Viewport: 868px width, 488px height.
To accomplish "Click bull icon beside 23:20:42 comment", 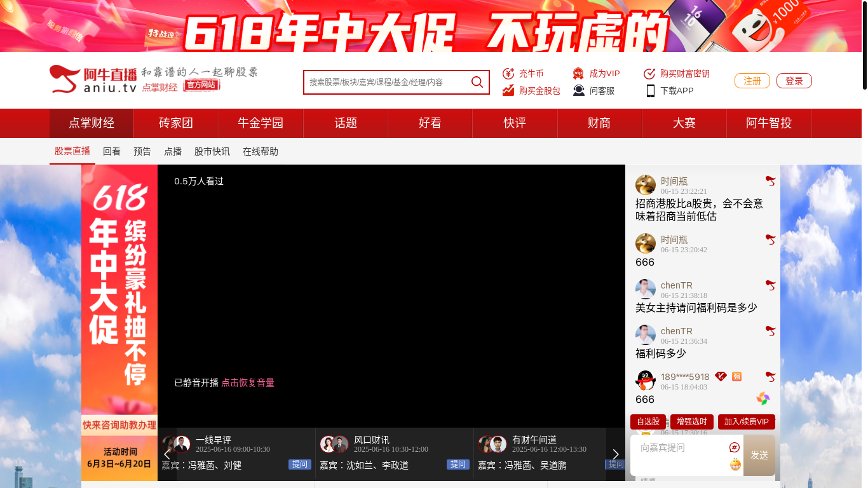I will click(x=770, y=240).
